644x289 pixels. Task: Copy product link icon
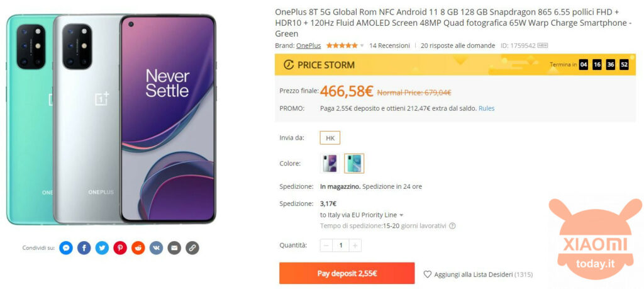tap(192, 248)
